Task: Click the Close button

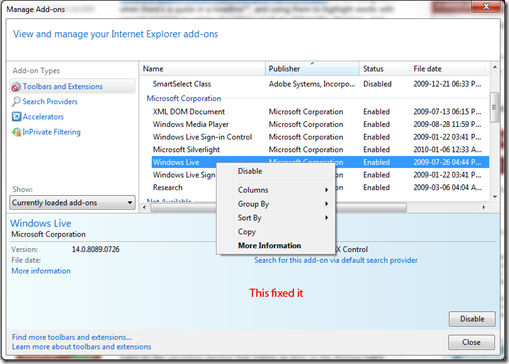Action: pyautogui.click(x=471, y=342)
